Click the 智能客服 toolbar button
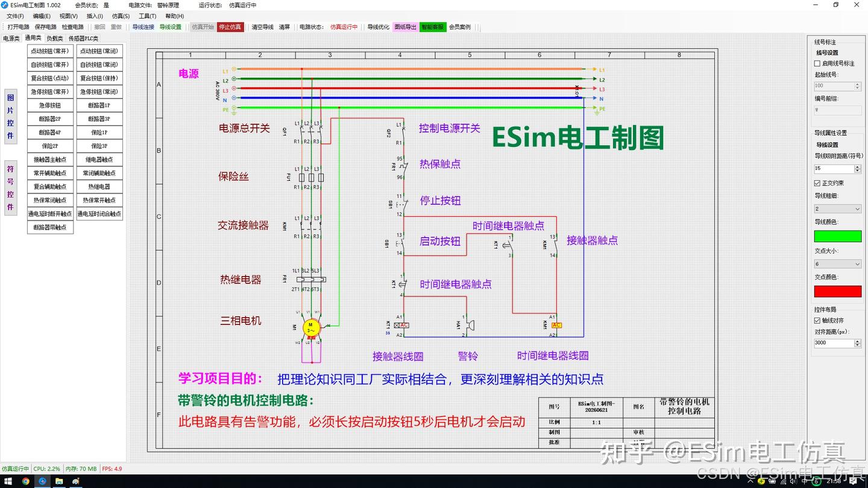This screenshot has height=488, width=868. pos(433,27)
